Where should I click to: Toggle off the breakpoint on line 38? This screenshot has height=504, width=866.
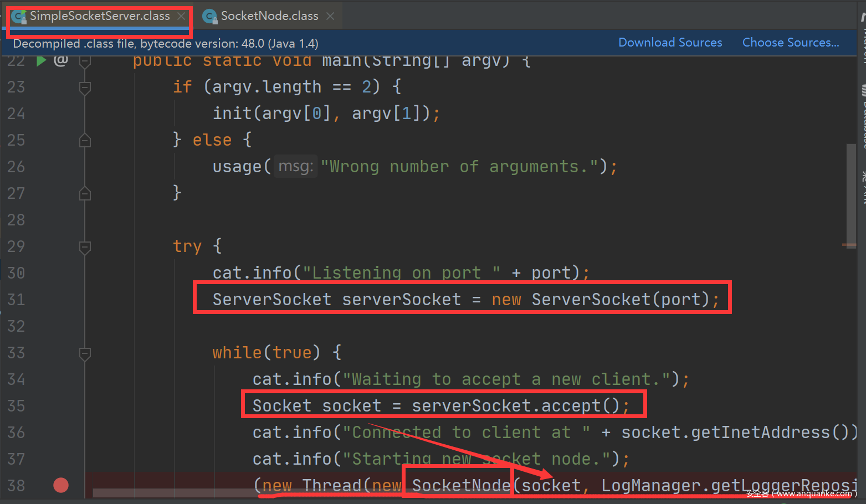[61, 485]
